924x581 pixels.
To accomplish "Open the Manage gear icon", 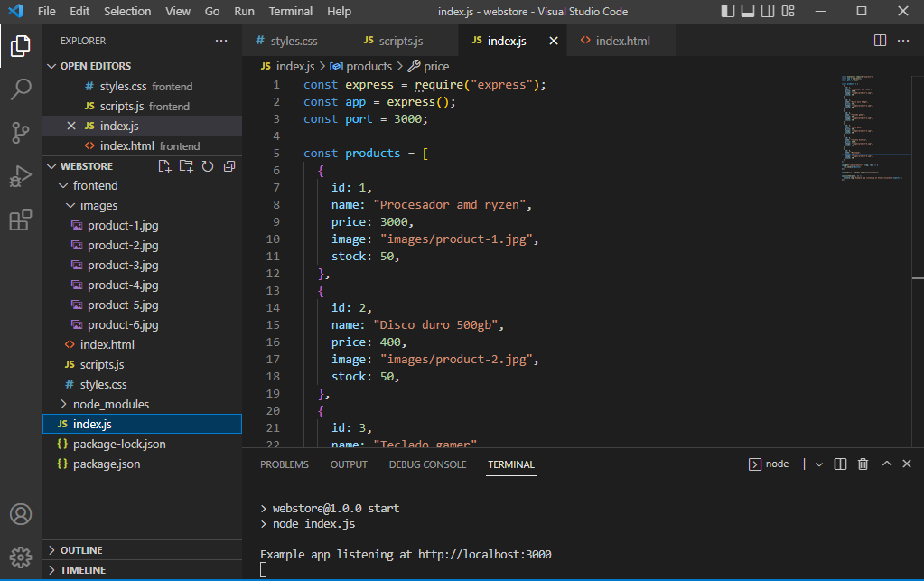I will click(21, 557).
